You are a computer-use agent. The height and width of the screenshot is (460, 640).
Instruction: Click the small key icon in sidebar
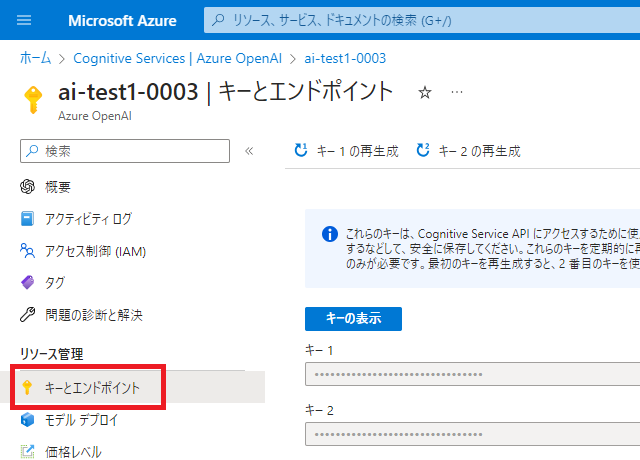[27, 387]
